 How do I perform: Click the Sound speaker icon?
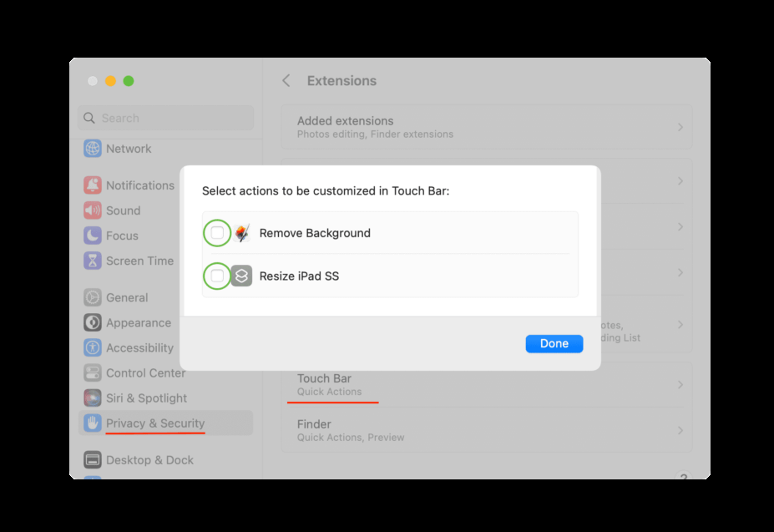pos(93,210)
